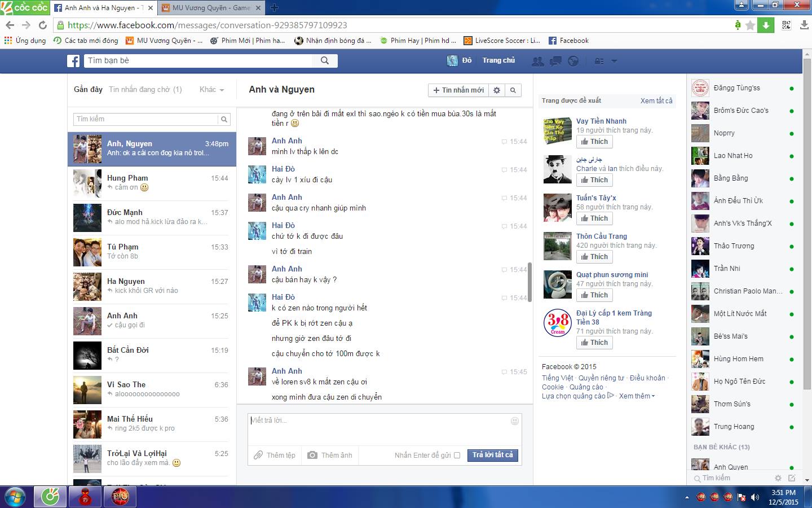Expand 'Xem thêm' in the footer
The image size is (812, 508).
pyautogui.click(x=637, y=396)
